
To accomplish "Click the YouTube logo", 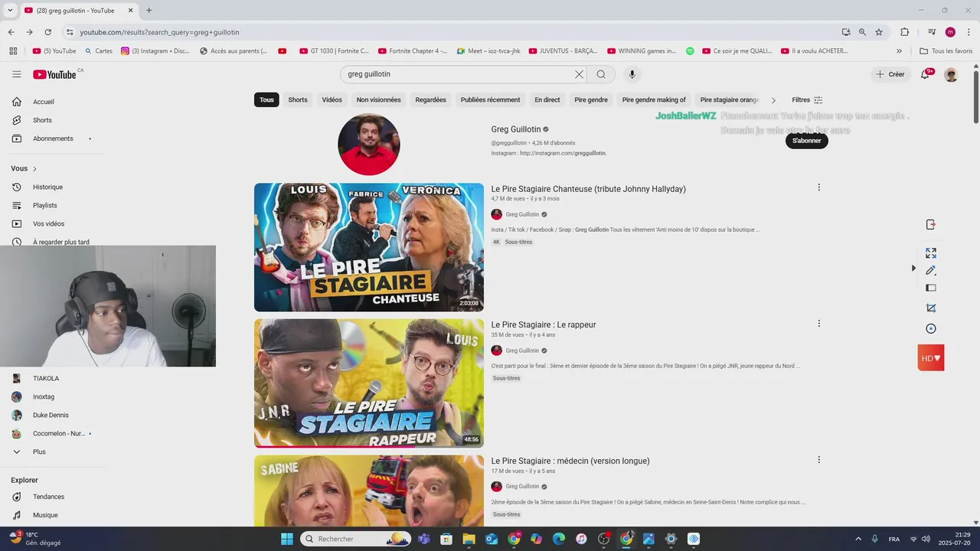I will [x=54, y=74].
